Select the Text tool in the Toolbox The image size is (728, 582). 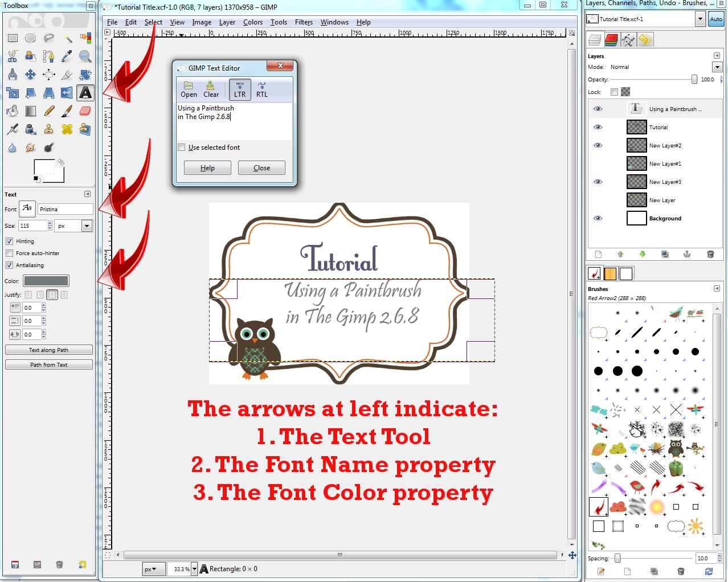[x=85, y=92]
